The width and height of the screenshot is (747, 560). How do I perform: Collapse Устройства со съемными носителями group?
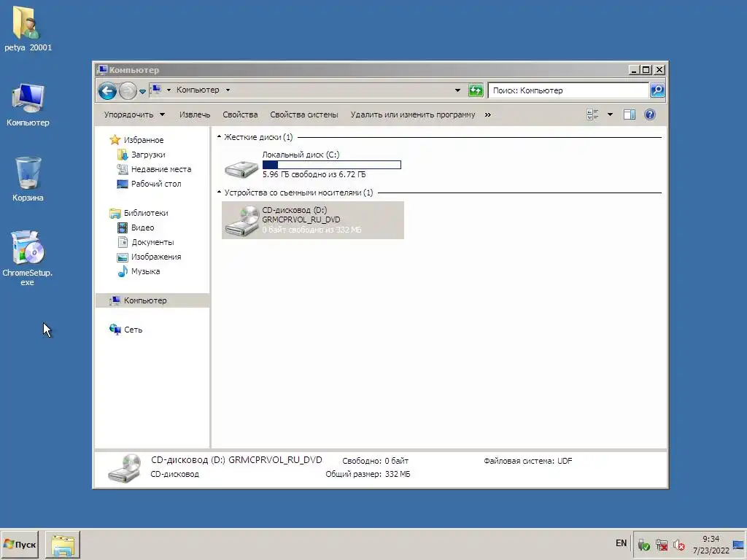click(x=219, y=192)
